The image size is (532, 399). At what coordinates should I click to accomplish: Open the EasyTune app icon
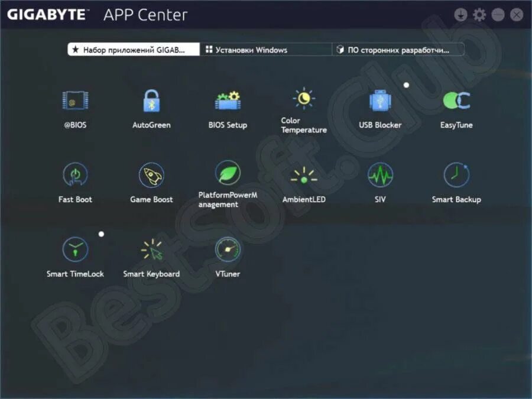456,100
